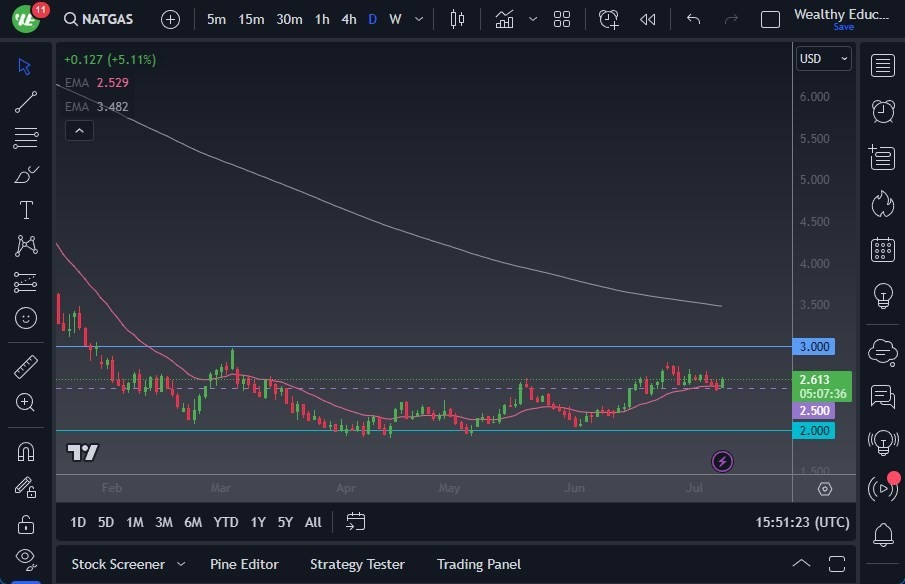Viewport: 905px width, 584px height.
Task: Open the Stock Screener tab
Action: pyautogui.click(x=118, y=564)
